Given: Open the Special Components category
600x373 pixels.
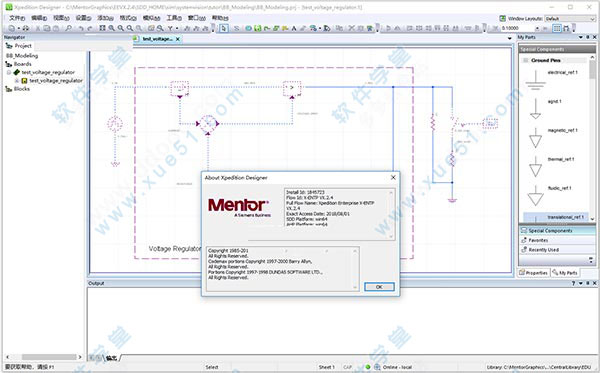Looking at the screenshot, I should pyautogui.click(x=557, y=231).
